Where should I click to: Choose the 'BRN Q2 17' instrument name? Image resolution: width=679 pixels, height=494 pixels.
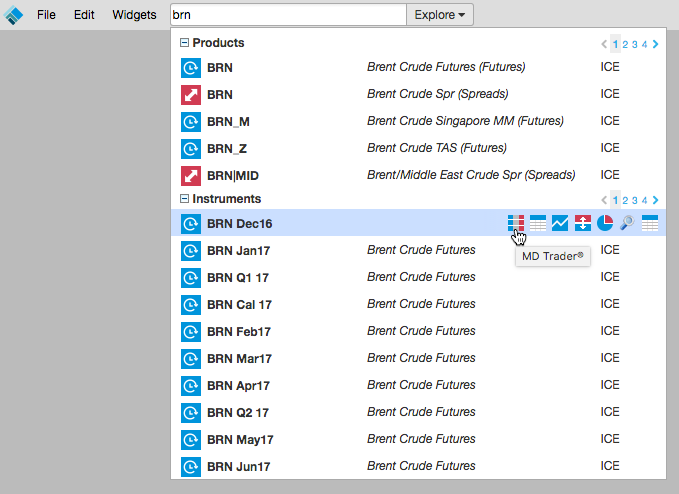pyautogui.click(x=238, y=413)
